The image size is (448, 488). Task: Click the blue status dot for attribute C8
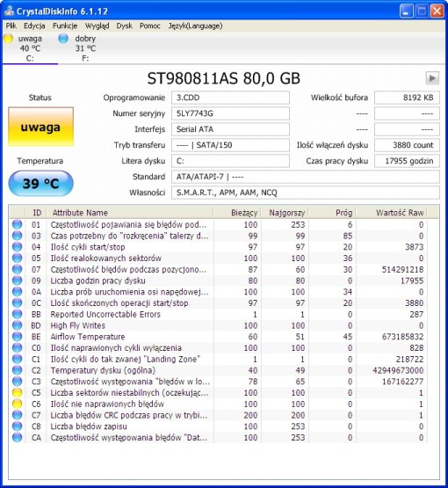17,426
